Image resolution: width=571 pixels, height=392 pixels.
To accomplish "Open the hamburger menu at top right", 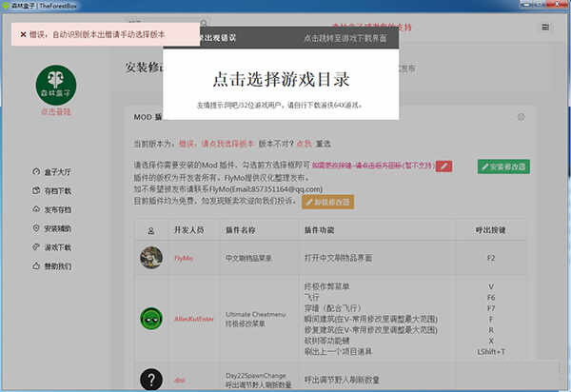I will (545, 28).
